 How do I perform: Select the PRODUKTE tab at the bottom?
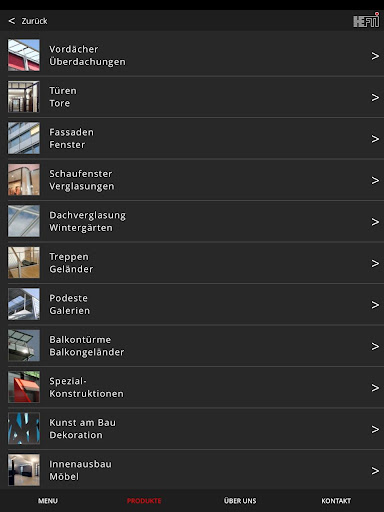click(144, 501)
